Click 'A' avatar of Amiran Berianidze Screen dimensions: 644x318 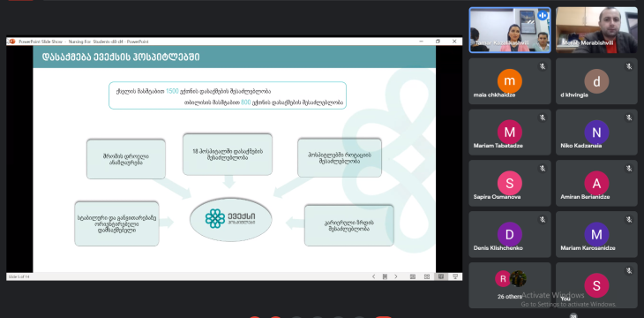596,183
